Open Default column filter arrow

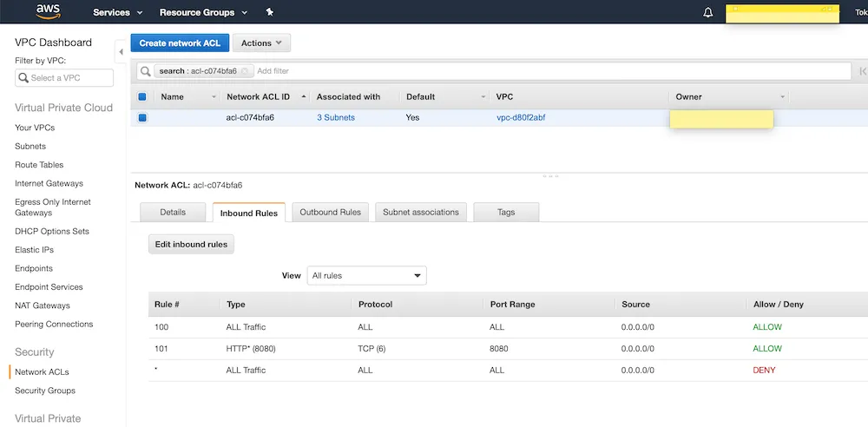(x=483, y=97)
